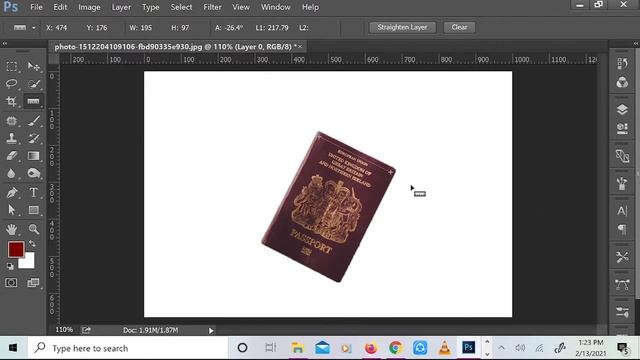The width and height of the screenshot is (640, 360).
Task: Open Google Chrome from the taskbar
Action: point(395,348)
